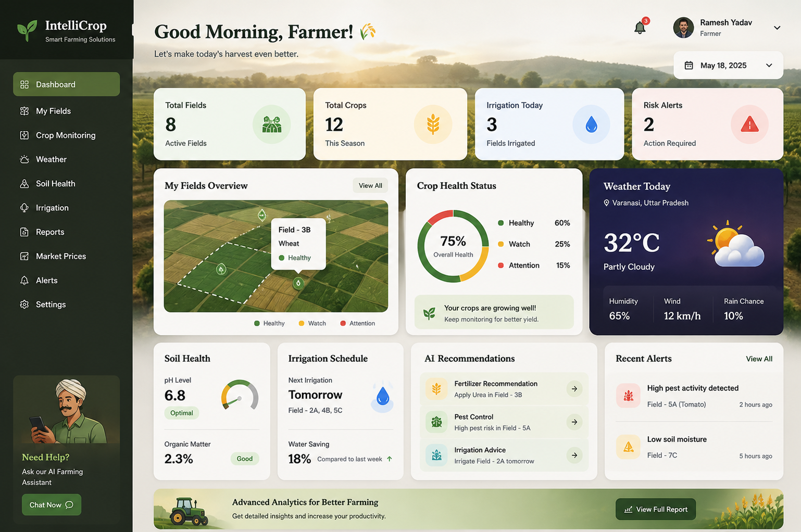Open the notification bell icon
801x532 pixels.
coord(640,28)
